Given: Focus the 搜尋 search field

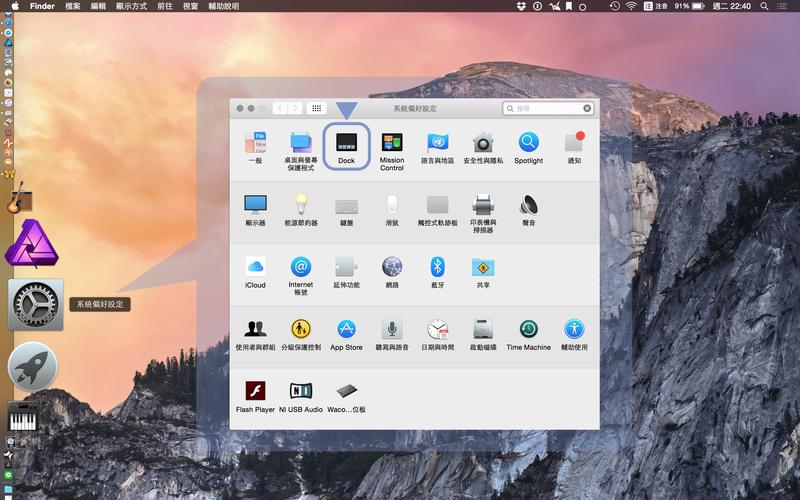Looking at the screenshot, I should (x=547, y=108).
